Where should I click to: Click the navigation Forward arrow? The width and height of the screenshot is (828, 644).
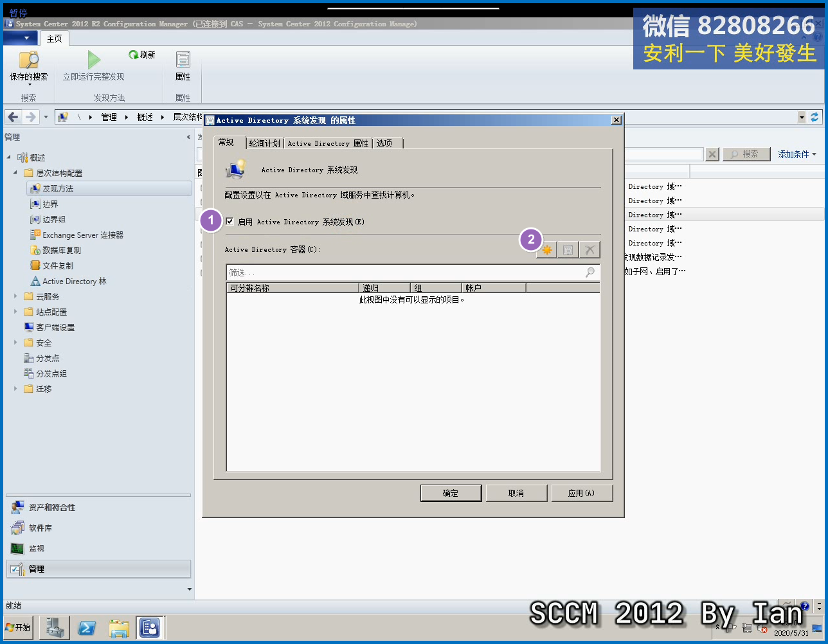pos(30,117)
